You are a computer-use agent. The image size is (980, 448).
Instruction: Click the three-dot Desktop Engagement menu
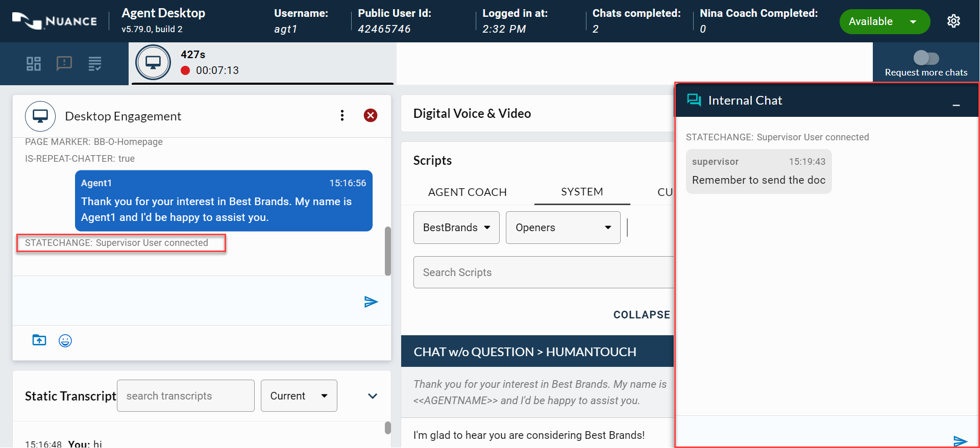tap(342, 116)
